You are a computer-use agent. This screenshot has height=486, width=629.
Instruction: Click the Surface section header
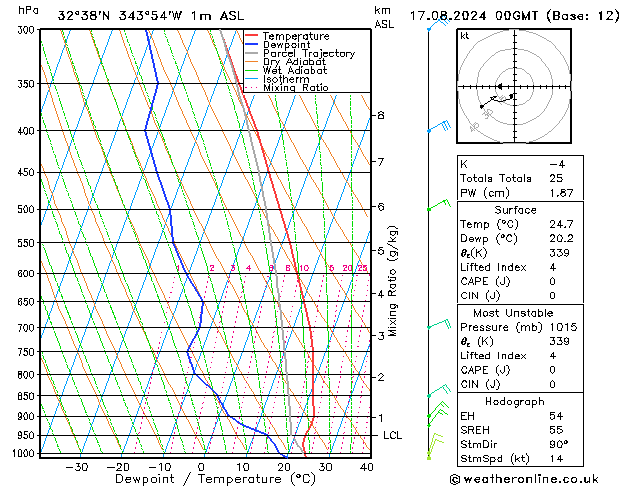pyautogui.click(x=514, y=210)
